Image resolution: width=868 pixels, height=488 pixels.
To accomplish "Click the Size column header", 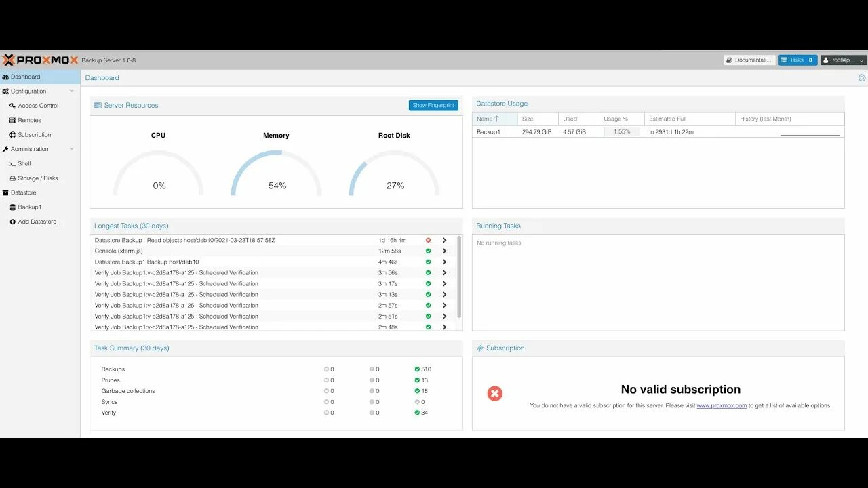I will point(538,119).
